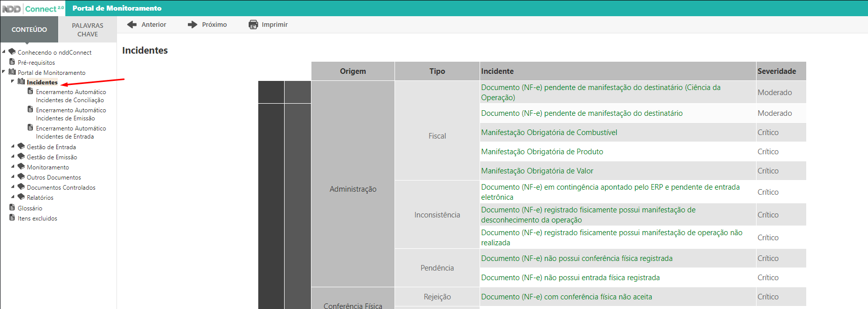This screenshot has width=868, height=309.
Task: Expand the Monitoramento tree node arrow
Action: coord(13,167)
